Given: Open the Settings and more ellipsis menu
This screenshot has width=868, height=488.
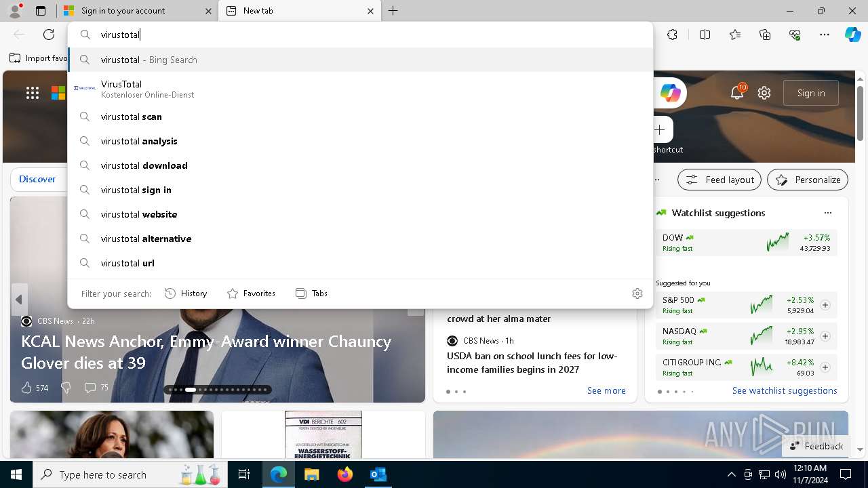Looking at the screenshot, I should (x=825, y=35).
